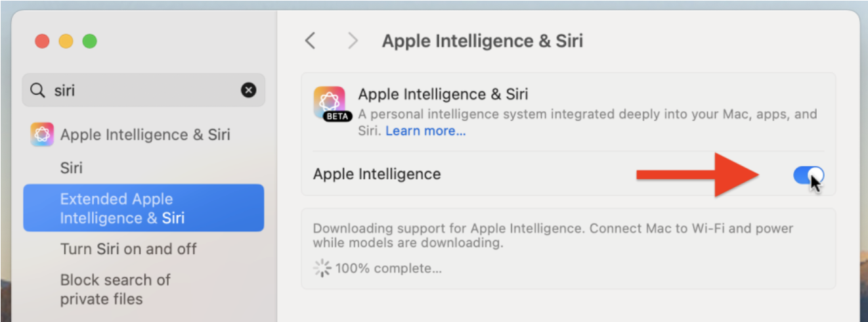Click inside the search field containing "siri"
This screenshot has width=868, height=322.
[144, 90]
